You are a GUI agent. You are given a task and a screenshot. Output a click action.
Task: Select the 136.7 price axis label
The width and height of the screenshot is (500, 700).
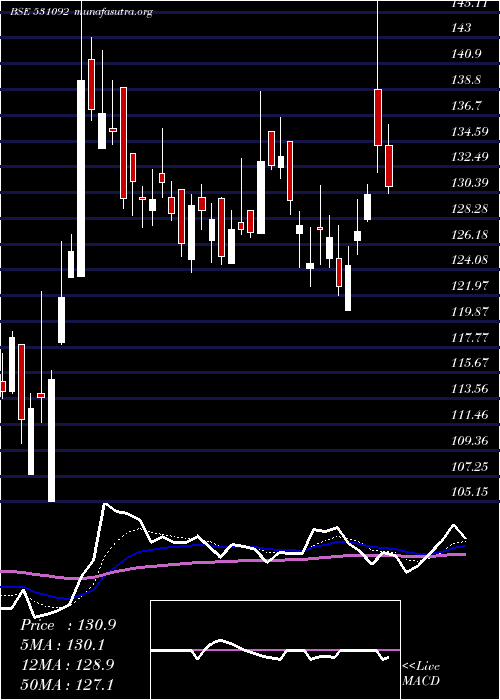[467, 106]
